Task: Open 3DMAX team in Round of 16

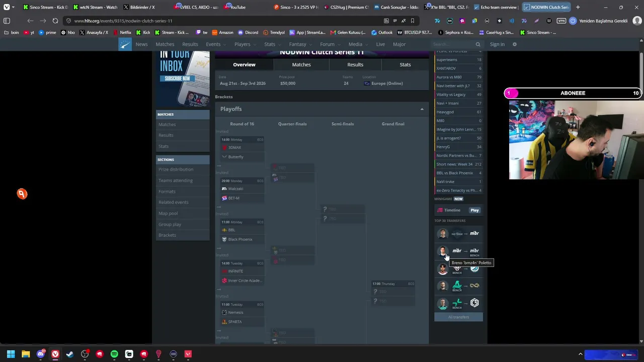Action: [234, 147]
